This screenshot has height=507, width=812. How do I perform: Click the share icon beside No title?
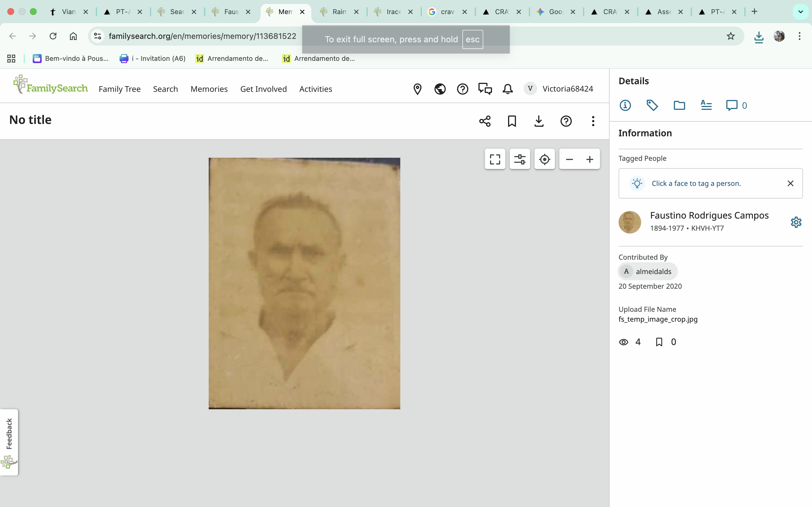pos(485,121)
